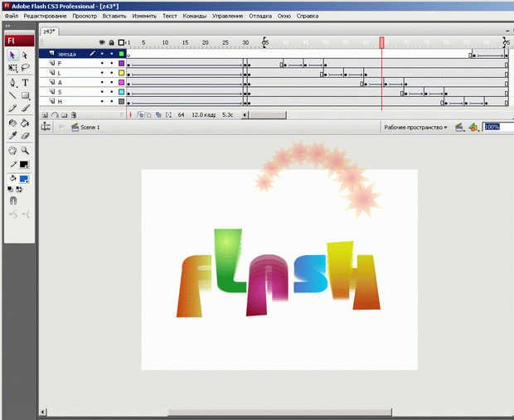
Task: Select the Hand tool
Action: 12,151
